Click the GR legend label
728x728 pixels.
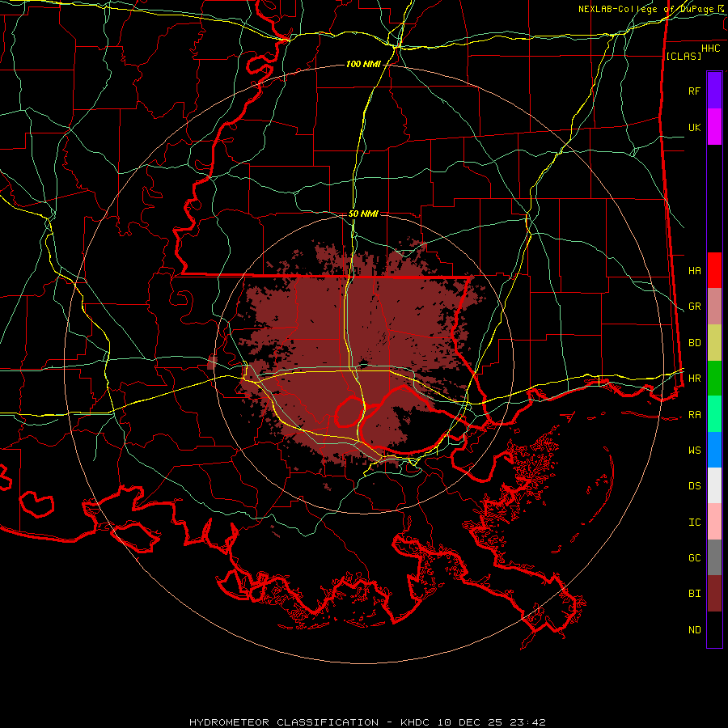pos(694,307)
